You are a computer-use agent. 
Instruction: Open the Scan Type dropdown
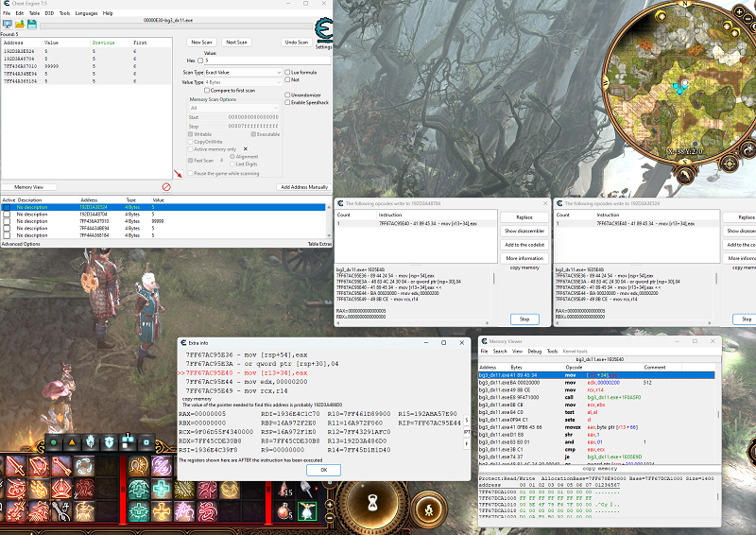coord(244,72)
